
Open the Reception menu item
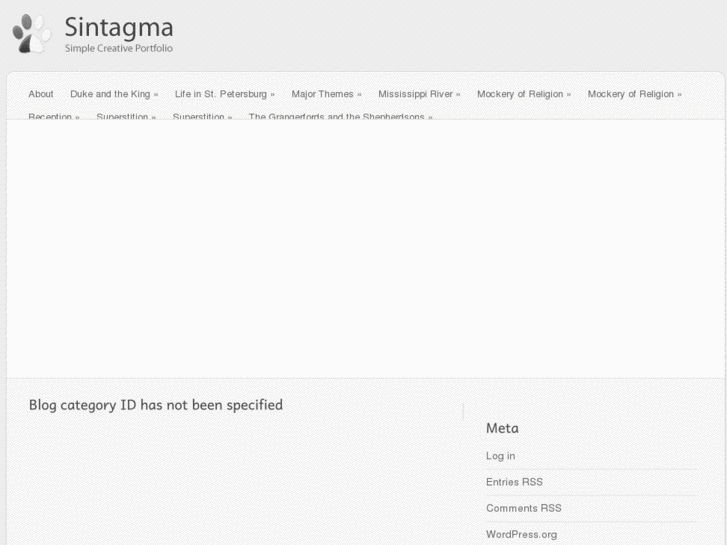54,116
